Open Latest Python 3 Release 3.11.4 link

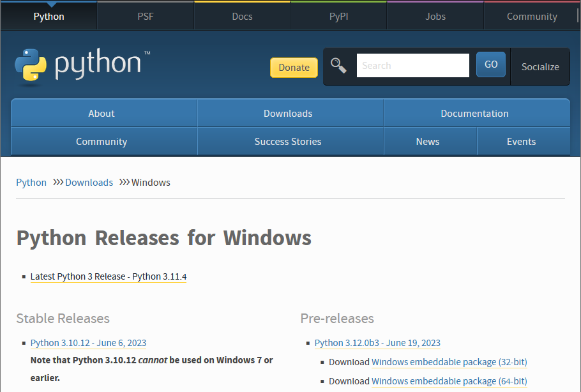point(109,276)
